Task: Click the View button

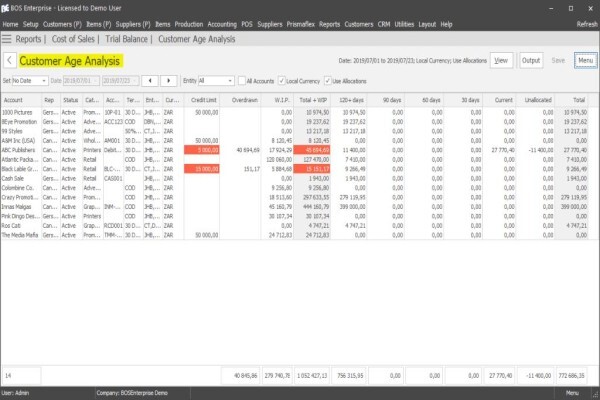Action: (501, 60)
